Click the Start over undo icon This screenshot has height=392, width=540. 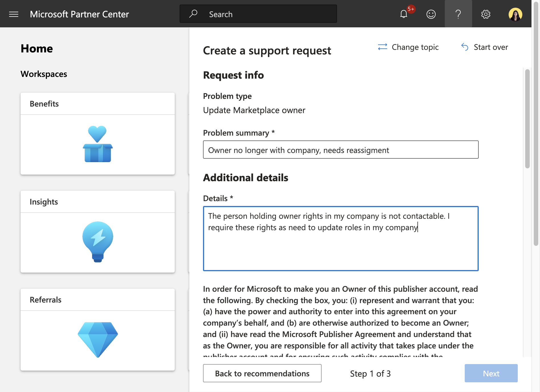(x=465, y=47)
